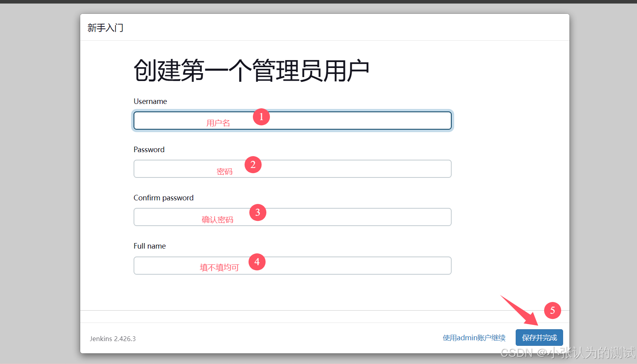Choose 使用admin账户继续 link
Screen dimensions: 637x364
tap(474, 338)
